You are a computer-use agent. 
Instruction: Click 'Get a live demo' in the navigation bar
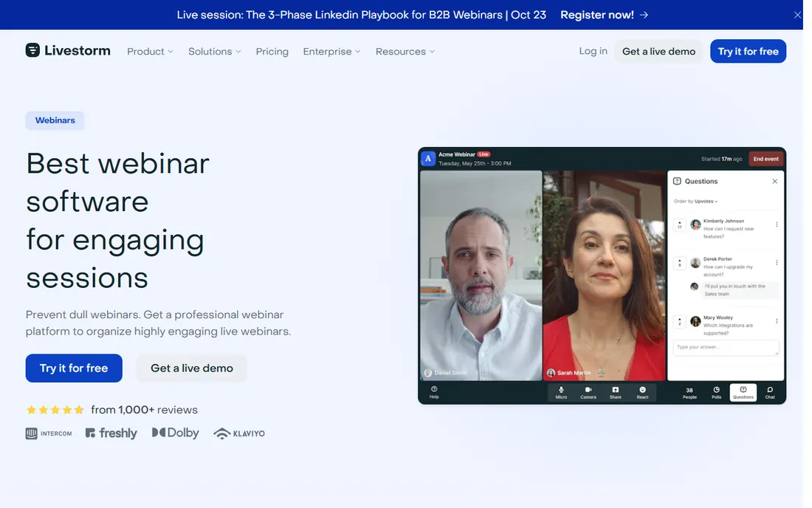658,51
